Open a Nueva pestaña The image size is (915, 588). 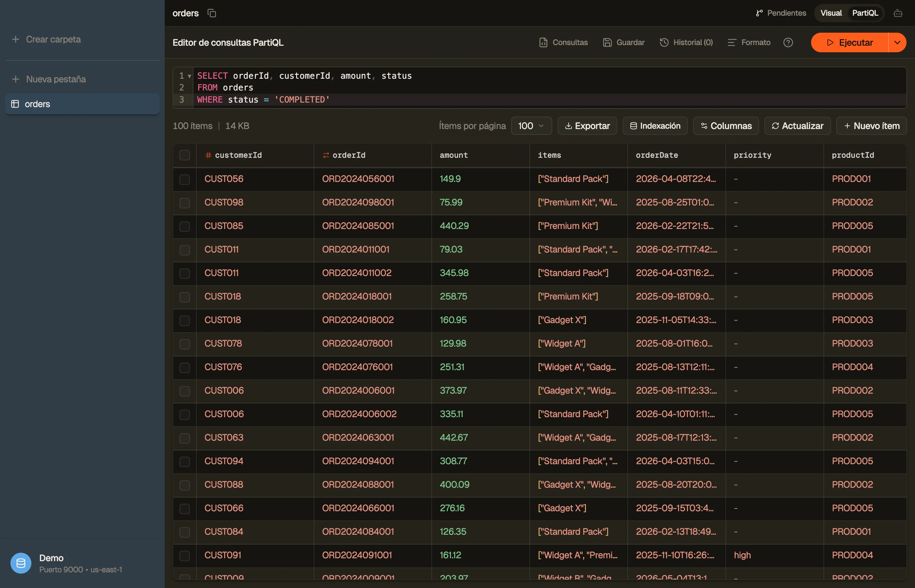(x=49, y=79)
